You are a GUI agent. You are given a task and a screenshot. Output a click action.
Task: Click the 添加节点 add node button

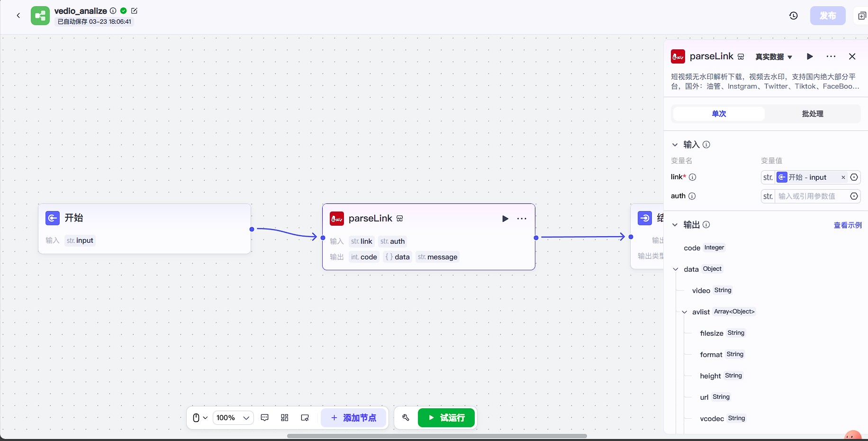pos(353,418)
